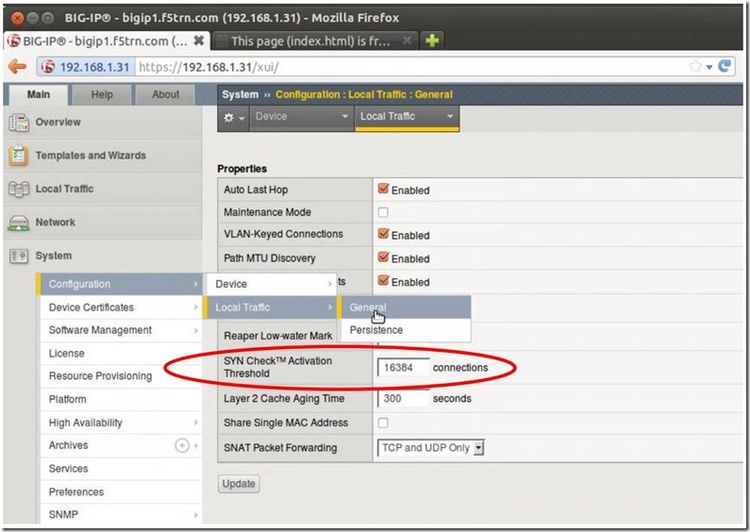Click the System sidebar icon
Viewport: 750px width, 532px height.
click(x=19, y=256)
